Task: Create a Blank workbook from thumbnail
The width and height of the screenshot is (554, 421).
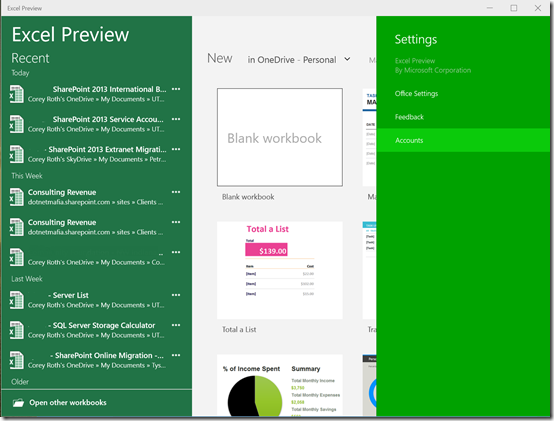Action: (x=279, y=137)
